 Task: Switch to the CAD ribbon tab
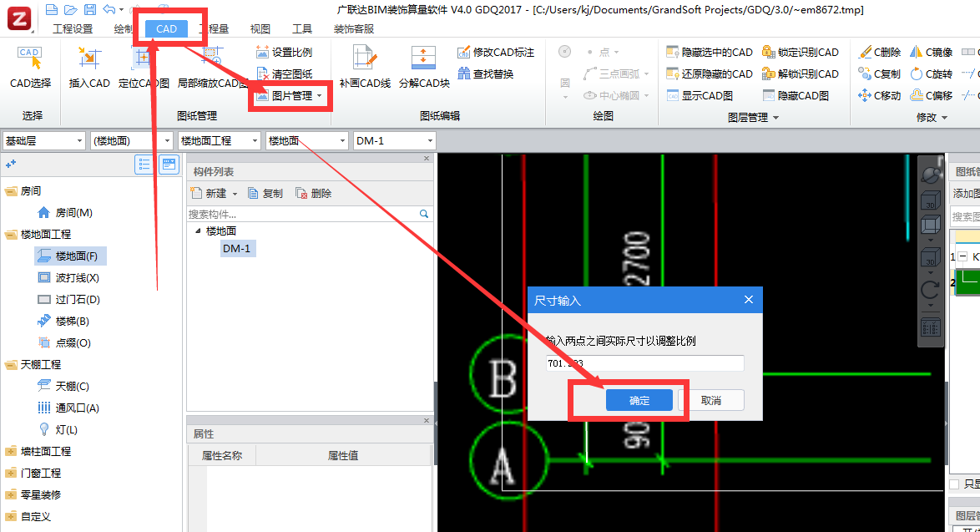(x=166, y=28)
